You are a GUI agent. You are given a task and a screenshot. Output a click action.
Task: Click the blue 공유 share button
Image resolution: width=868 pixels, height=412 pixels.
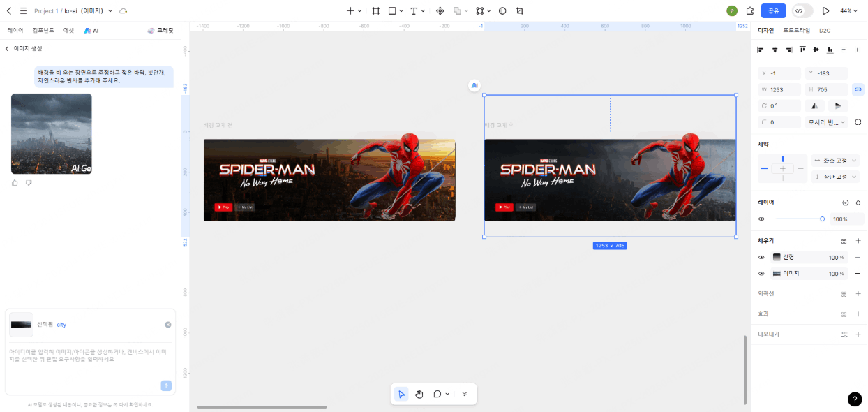click(x=774, y=11)
